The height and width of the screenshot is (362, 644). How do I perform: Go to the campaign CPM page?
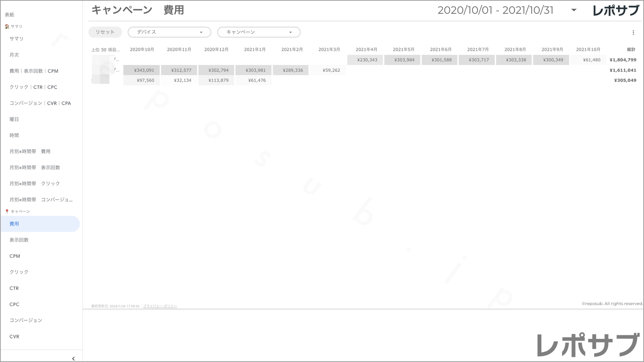click(15, 256)
